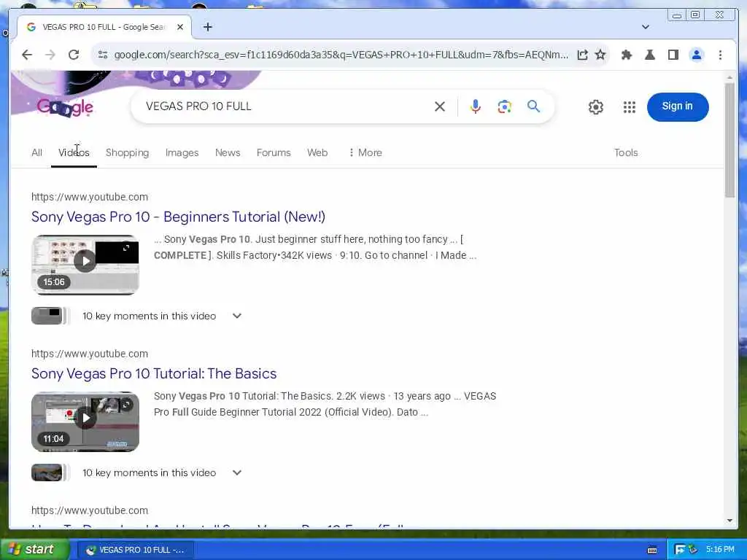Click the page scrollbar thumb
The height and width of the screenshot is (560, 747).
point(729,140)
